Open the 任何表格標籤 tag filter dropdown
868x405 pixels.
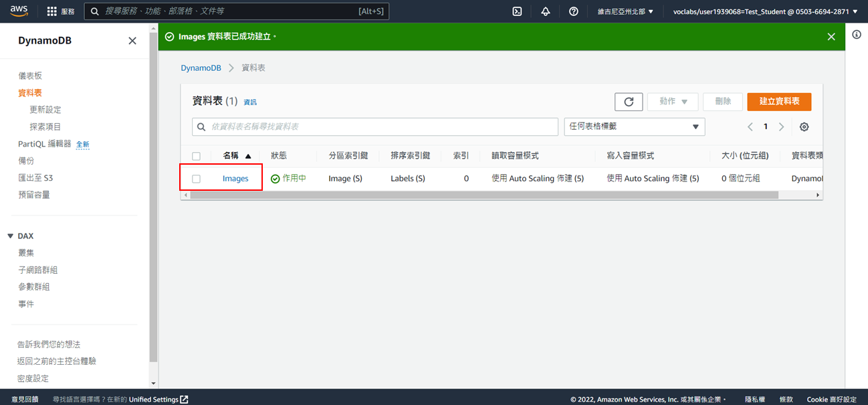pos(635,127)
